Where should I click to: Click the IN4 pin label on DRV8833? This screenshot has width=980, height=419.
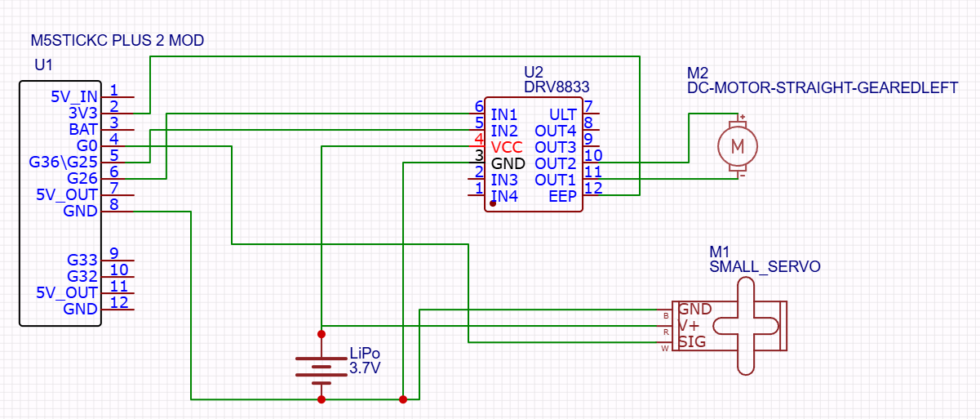point(503,196)
